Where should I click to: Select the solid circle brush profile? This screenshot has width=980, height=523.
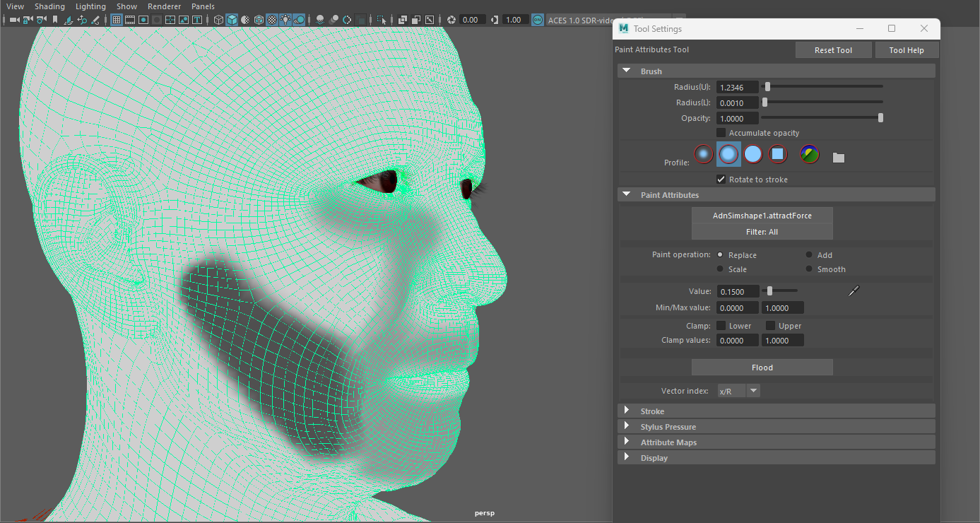[x=753, y=154]
